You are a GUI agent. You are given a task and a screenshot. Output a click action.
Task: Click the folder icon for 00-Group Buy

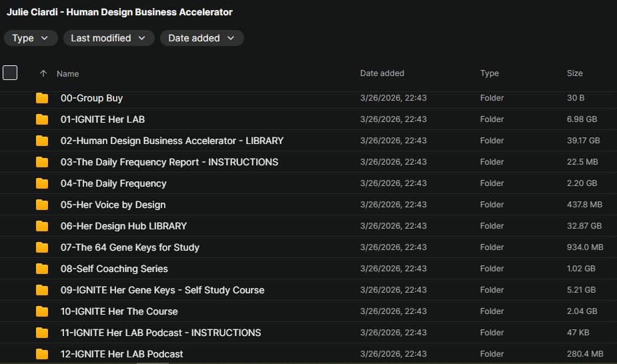(42, 98)
